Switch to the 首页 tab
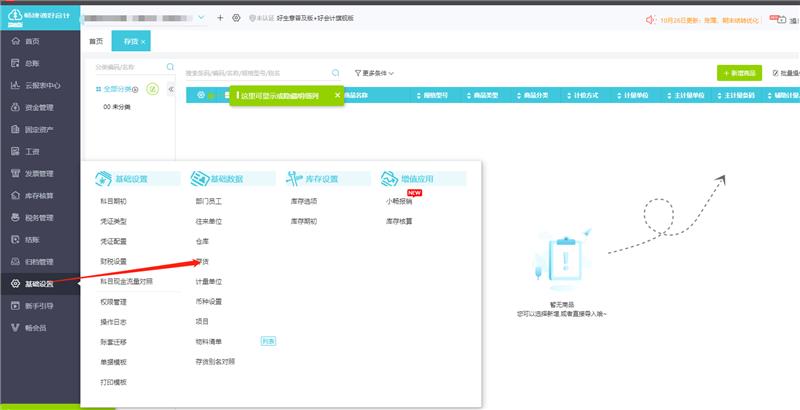The height and width of the screenshot is (410, 800). tap(96, 41)
